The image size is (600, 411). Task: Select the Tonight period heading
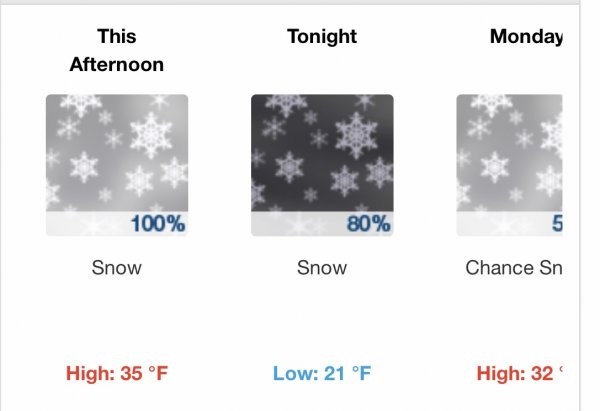click(322, 37)
